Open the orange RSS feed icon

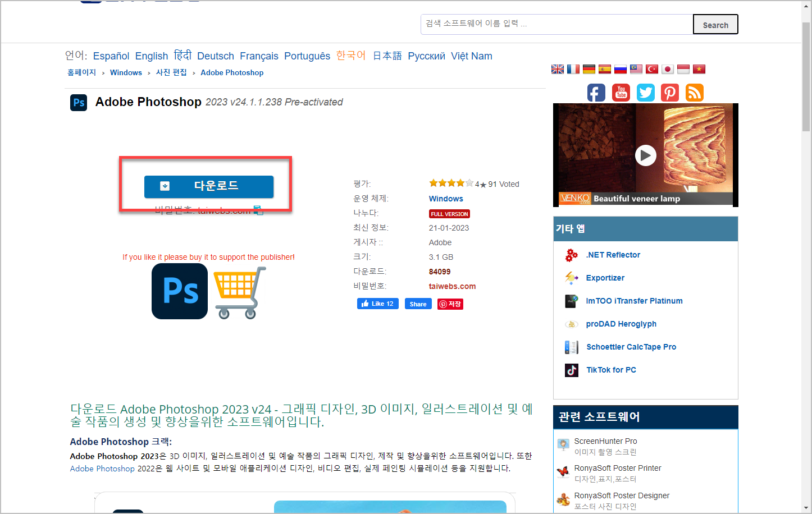coord(694,93)
